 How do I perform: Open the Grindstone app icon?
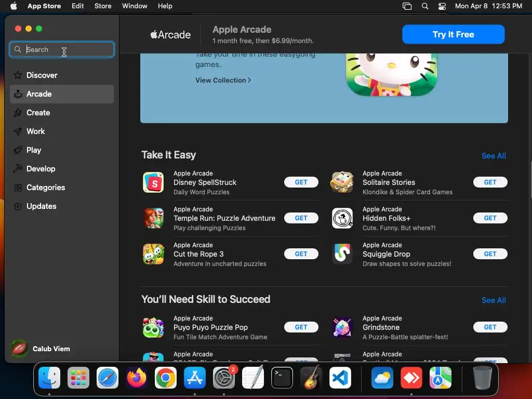point(342,327)
